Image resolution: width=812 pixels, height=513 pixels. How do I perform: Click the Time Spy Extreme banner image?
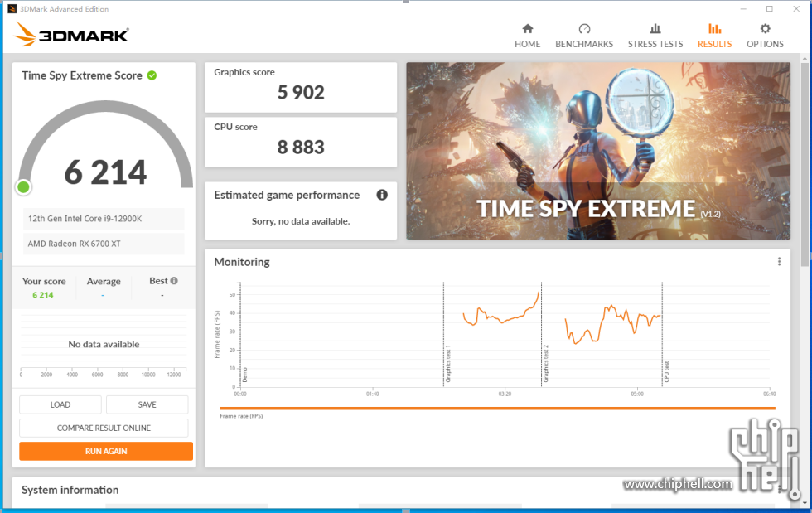[x=598, y=151]
